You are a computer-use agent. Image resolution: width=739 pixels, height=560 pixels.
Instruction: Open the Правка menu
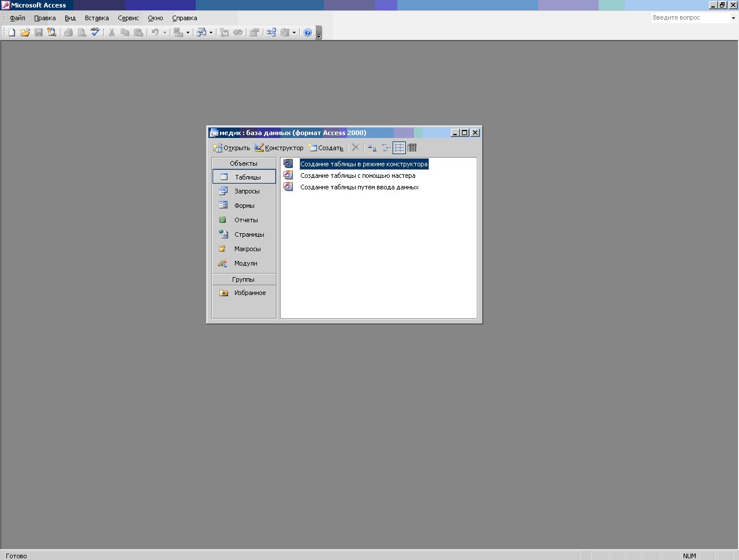tap(45, 18)
